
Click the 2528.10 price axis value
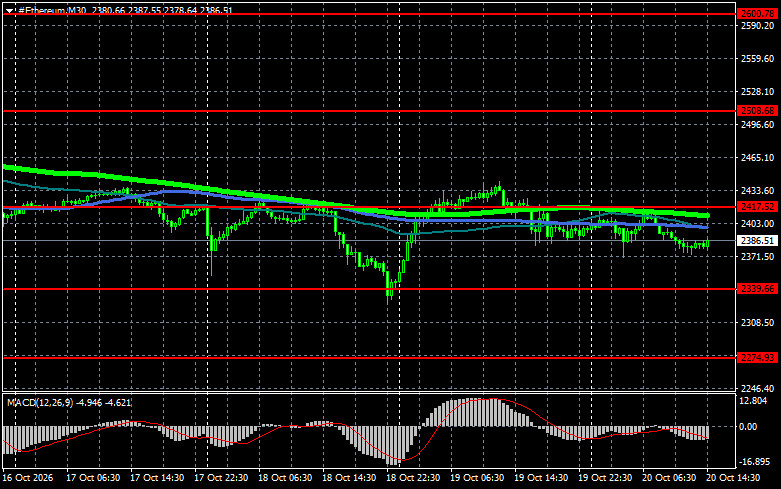(757, 92)
